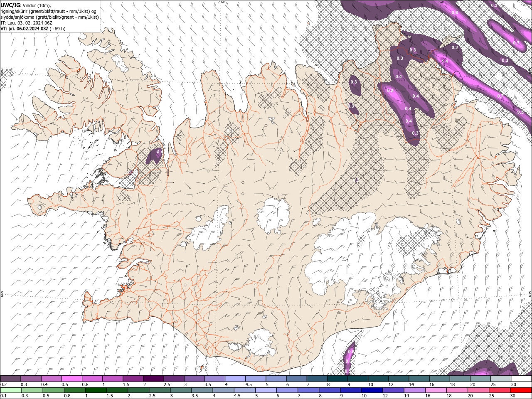
Task: Click the 0.2 label at start of snow legend
Action: point(3,384)
